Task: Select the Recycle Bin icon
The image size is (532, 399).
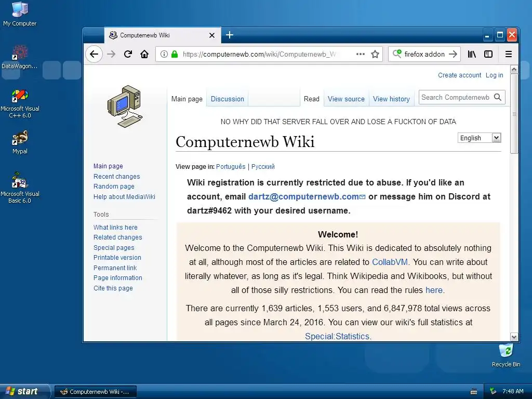Action: click(x=506, y=355)
